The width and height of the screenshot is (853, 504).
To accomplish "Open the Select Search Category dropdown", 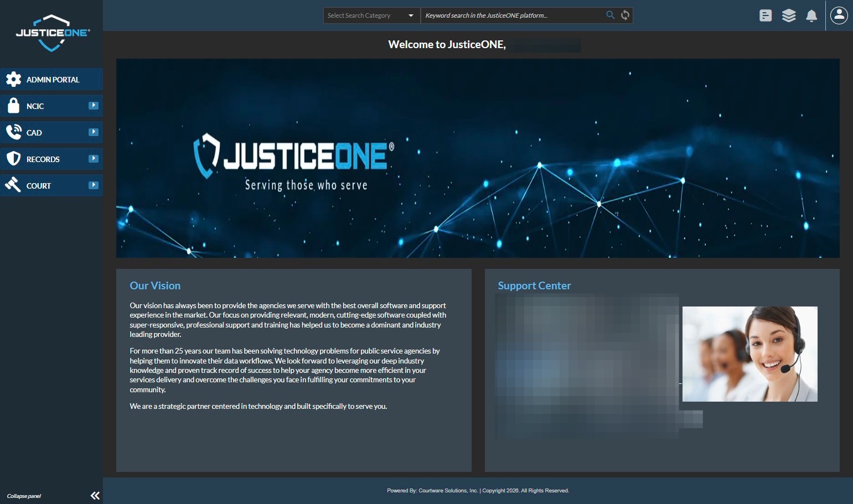I will click(x=372, y=15).
